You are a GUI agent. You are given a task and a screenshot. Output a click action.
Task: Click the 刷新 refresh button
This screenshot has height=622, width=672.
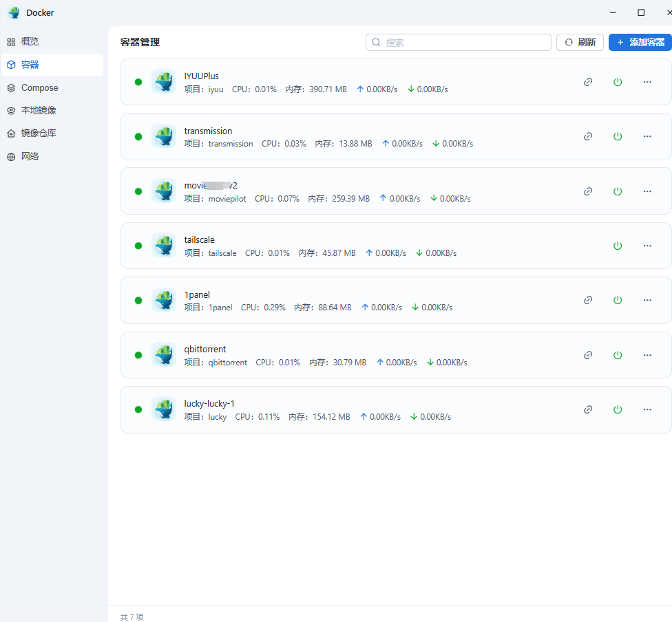[x=580, y=42]
